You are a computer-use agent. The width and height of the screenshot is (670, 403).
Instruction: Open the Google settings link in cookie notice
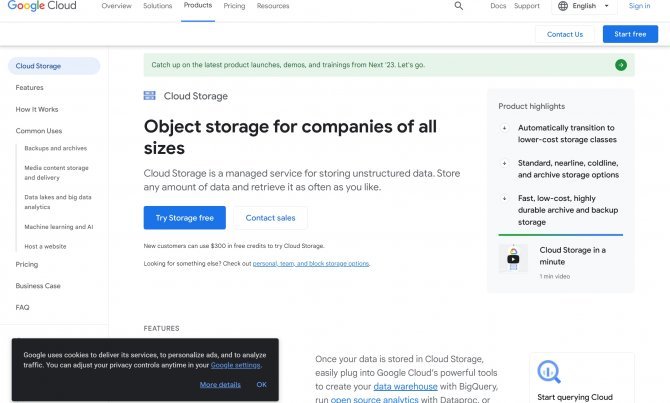click(x=235, y=365)
